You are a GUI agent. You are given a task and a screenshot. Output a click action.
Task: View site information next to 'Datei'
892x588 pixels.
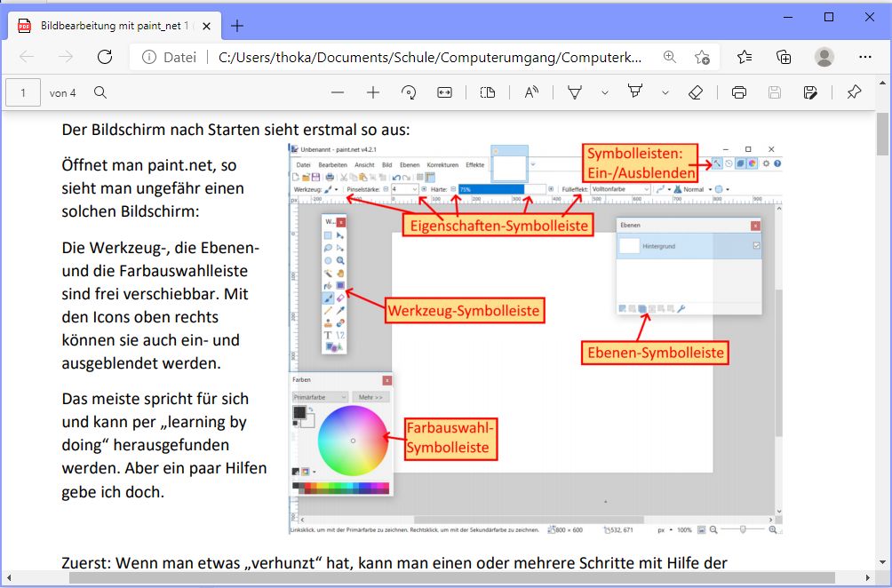[x=149, y=57]
